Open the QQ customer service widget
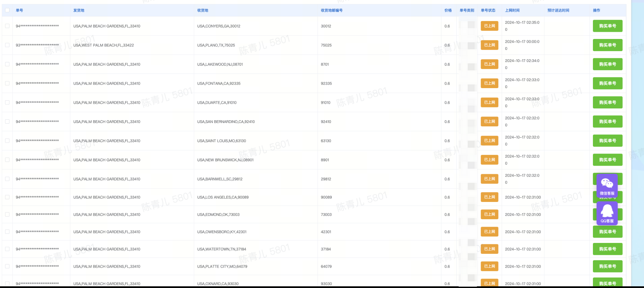Image resolution: width=644 pixels, height=288 pixels. [607, 213]
